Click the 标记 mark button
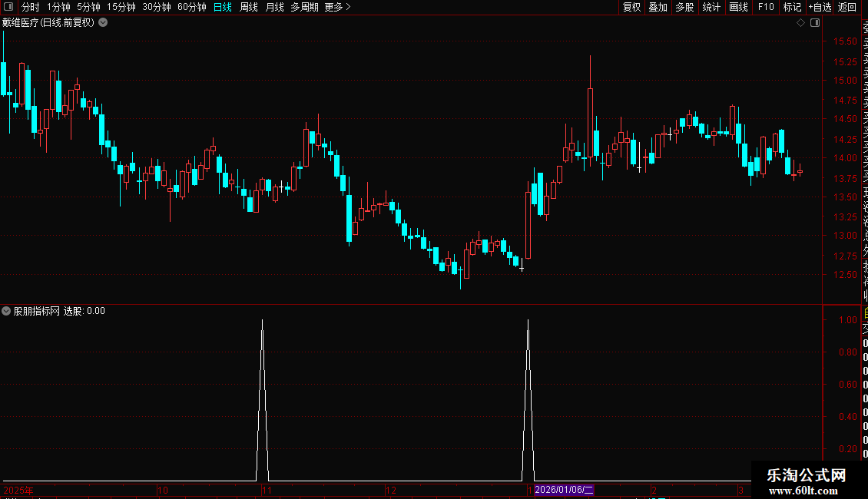868x499 pixels. 792,7
